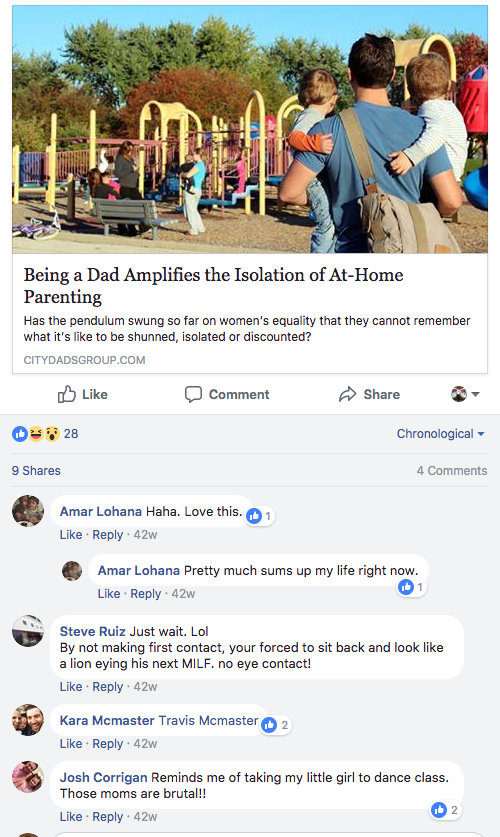Click the playground article preview image
The width and height of the screenshot is (500, 837).
pos(250,130)
